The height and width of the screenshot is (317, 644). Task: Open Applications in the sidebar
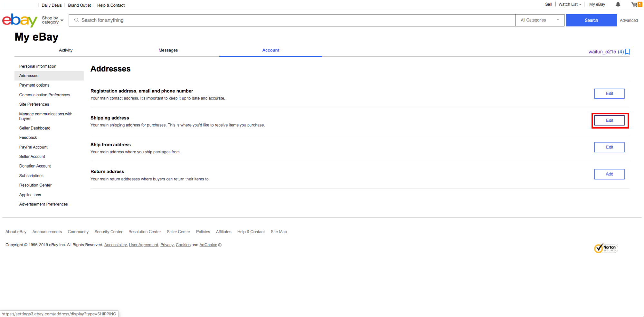point(30,195)
